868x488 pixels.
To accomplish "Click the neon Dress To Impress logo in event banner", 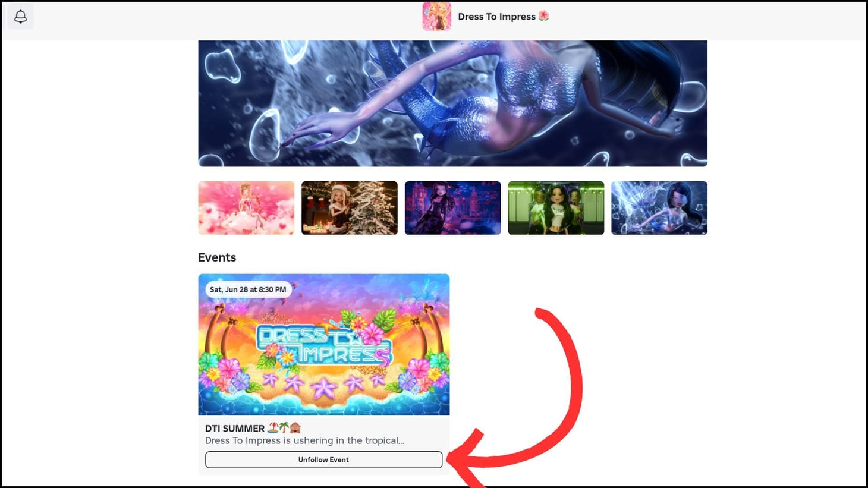I will 324,345.
